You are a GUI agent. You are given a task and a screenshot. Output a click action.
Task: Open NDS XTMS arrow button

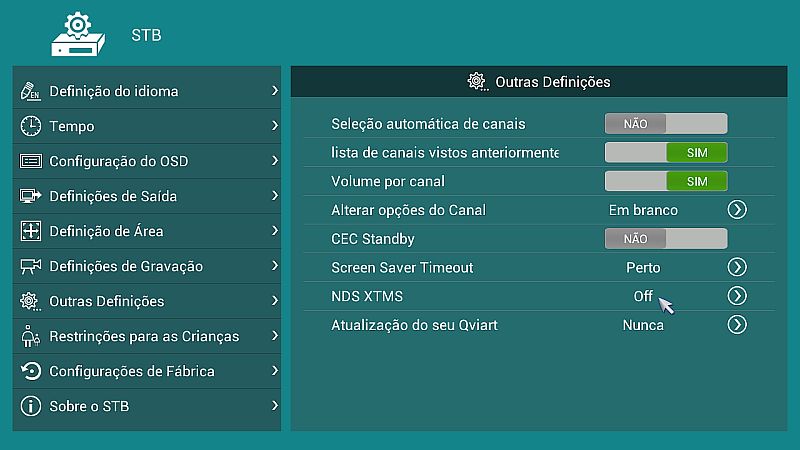(x=737, y=296)
